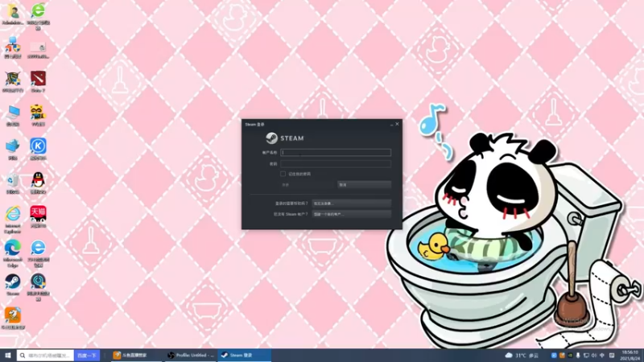
Task: Click the microphone icon in system tray
Action: [578, 356]
